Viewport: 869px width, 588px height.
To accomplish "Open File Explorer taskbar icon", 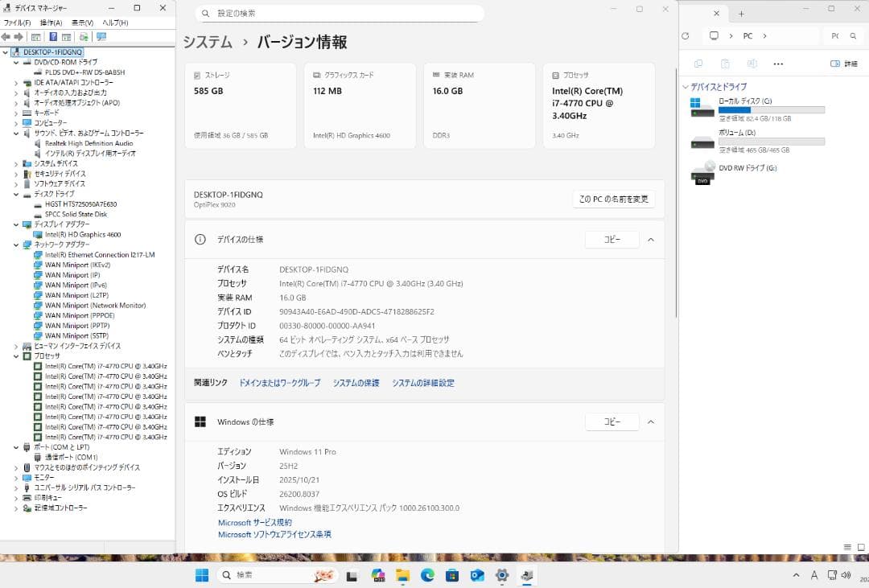I will pos(402,576).
